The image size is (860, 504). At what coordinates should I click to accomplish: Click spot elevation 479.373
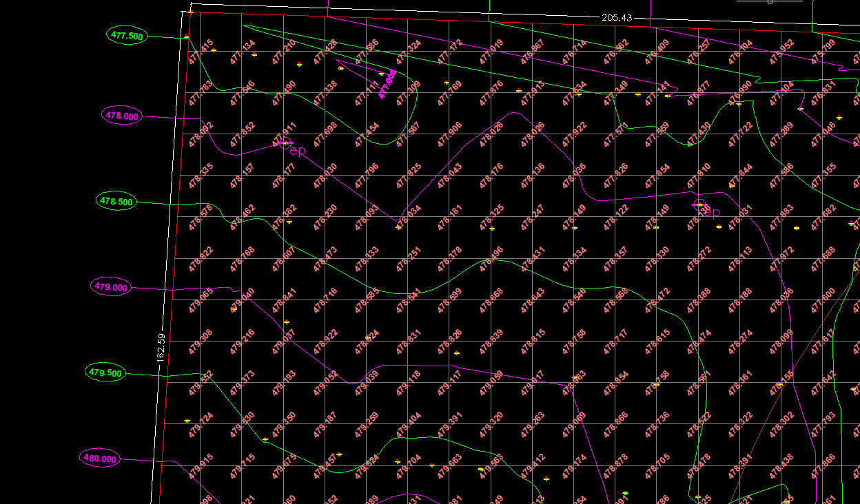(x=243, y=384)
